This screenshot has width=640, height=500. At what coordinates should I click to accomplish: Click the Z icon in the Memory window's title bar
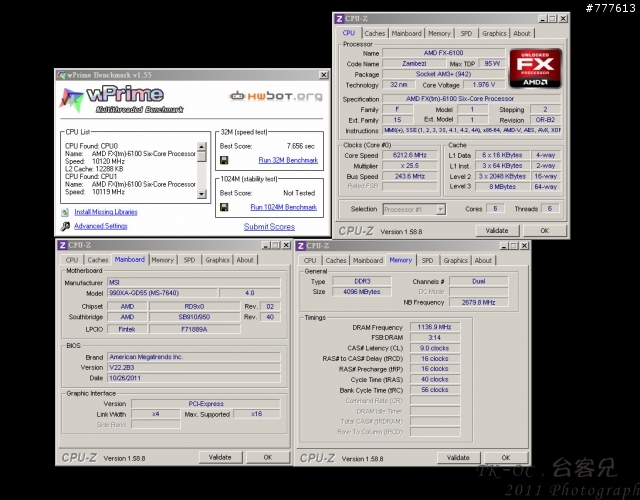click(300, 246)
